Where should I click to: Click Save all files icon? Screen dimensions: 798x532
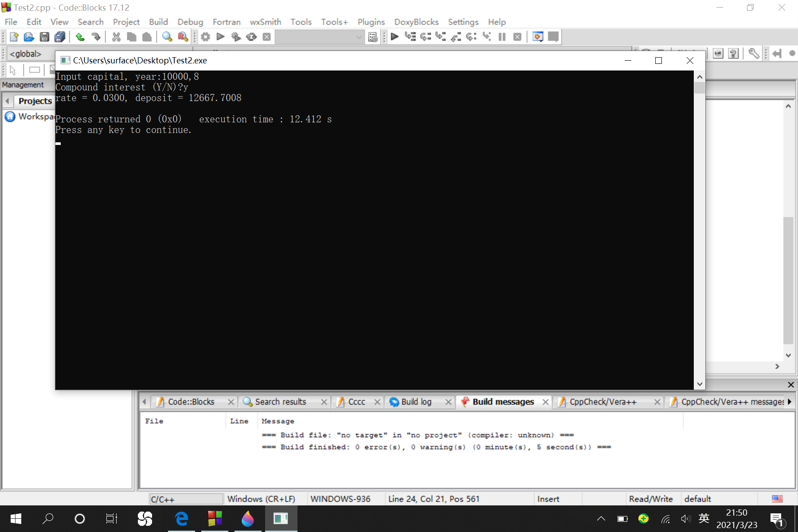click(60, 37)
